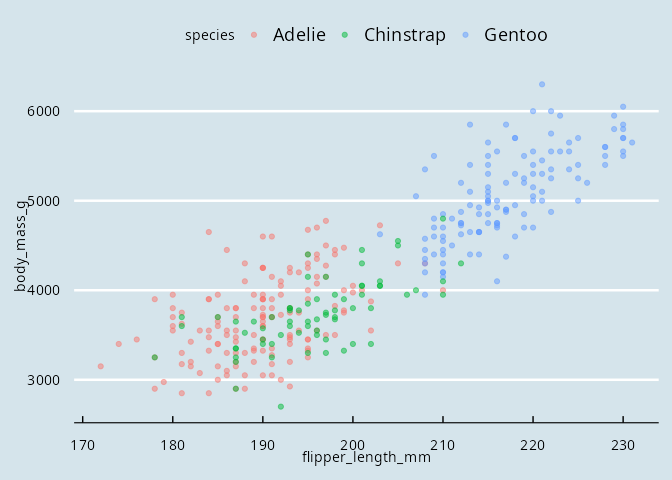672x480 pixels.
Task: Select the Adelie legend label
Action: 298,35
